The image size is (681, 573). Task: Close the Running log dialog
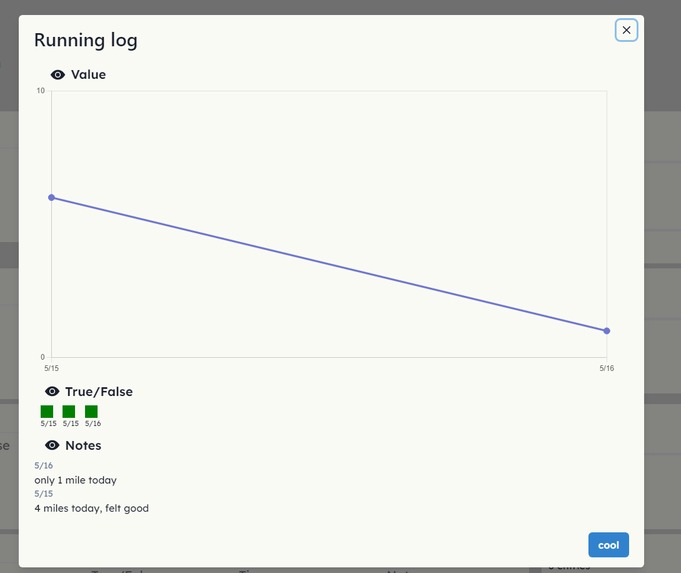click(x=626, y=30)
